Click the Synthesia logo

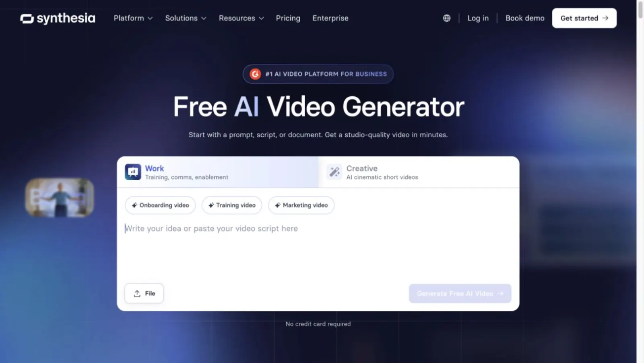click(58, 18)
